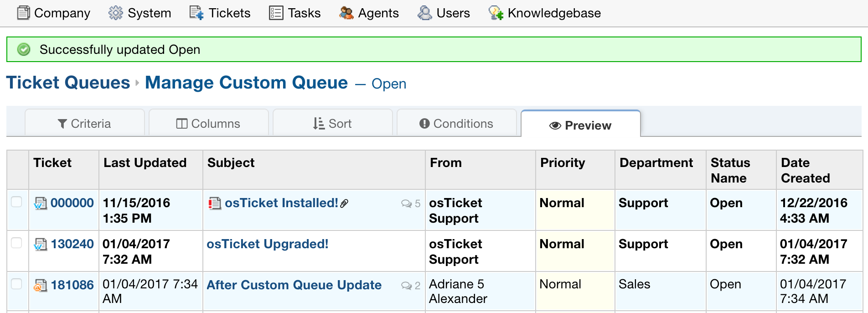The image size is (868, 313).
Task: Click ticket source icon for 000000
Action: 41,203
